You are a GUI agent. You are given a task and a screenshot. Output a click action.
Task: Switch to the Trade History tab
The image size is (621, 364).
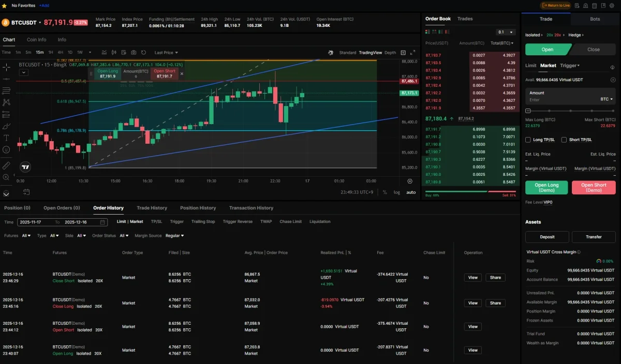click(152, 208)
